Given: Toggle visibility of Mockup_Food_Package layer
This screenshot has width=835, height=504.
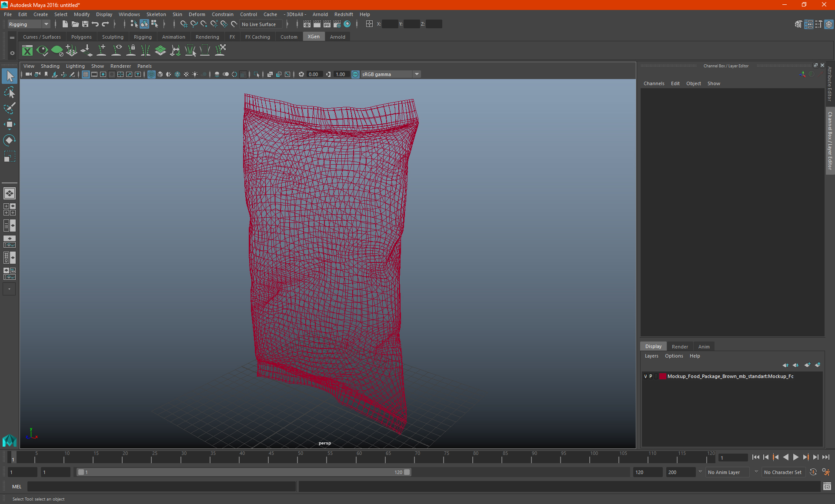Looking at the screenshot, I should tap(645, 376).
